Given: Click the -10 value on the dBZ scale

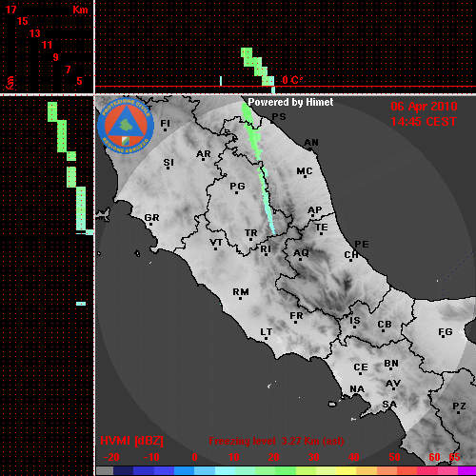Looking at the screenshot, I should 151,457.
